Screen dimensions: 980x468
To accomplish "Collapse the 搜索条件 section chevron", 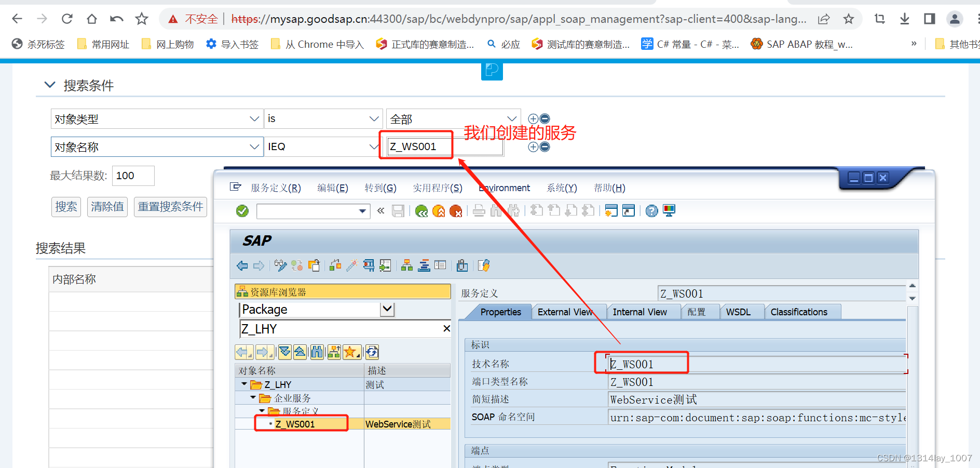I will 50,85.
